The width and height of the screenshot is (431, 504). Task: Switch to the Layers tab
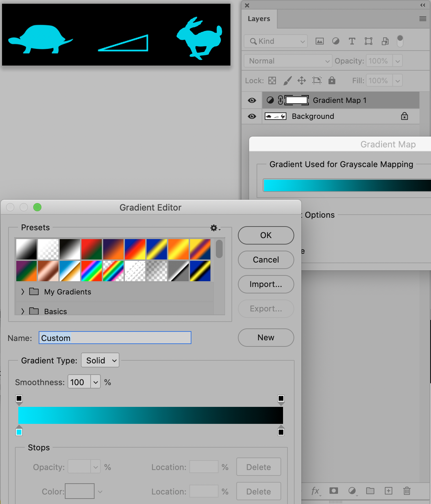pyautogui.click(x=259, y=19)
